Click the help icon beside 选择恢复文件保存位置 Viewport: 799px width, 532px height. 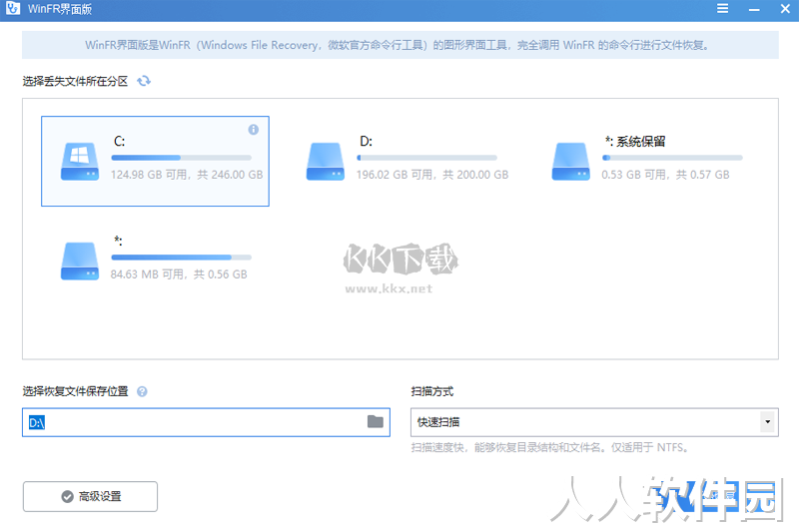point(142,391)
